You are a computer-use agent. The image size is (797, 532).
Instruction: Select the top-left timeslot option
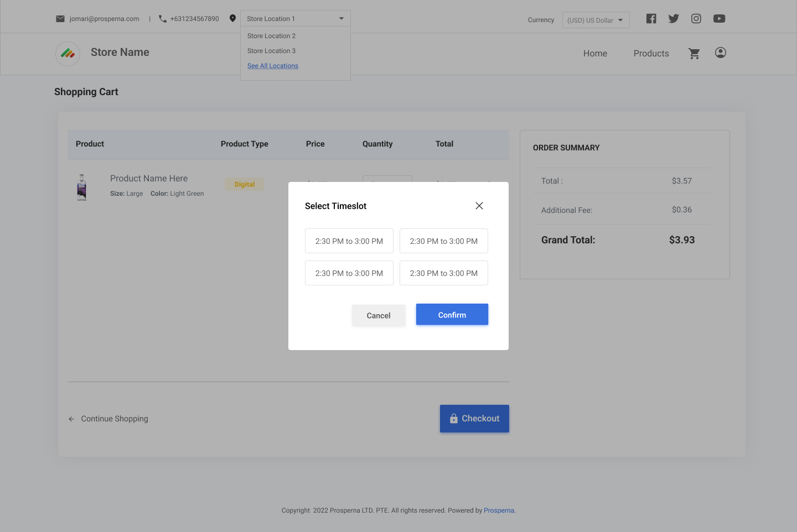(x=349, y=241)
